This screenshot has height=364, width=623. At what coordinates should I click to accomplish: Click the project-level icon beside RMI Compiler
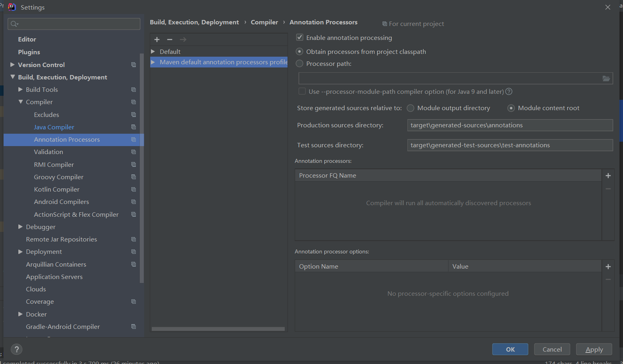click(134, 164)
